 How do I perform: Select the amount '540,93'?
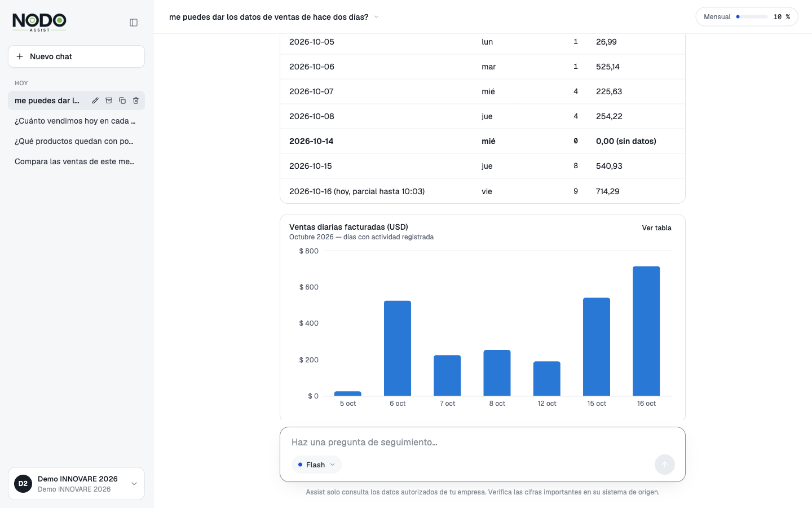pos(609,166)
